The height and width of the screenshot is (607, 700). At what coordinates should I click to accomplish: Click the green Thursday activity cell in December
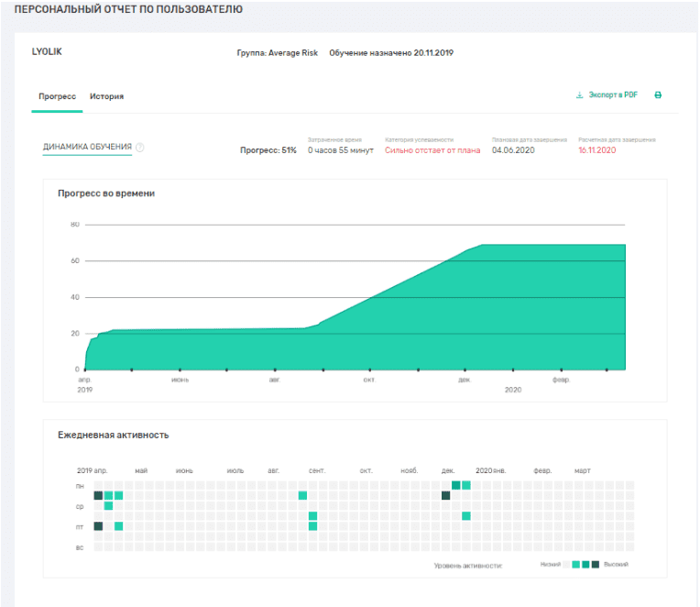[x=466, y=516]
